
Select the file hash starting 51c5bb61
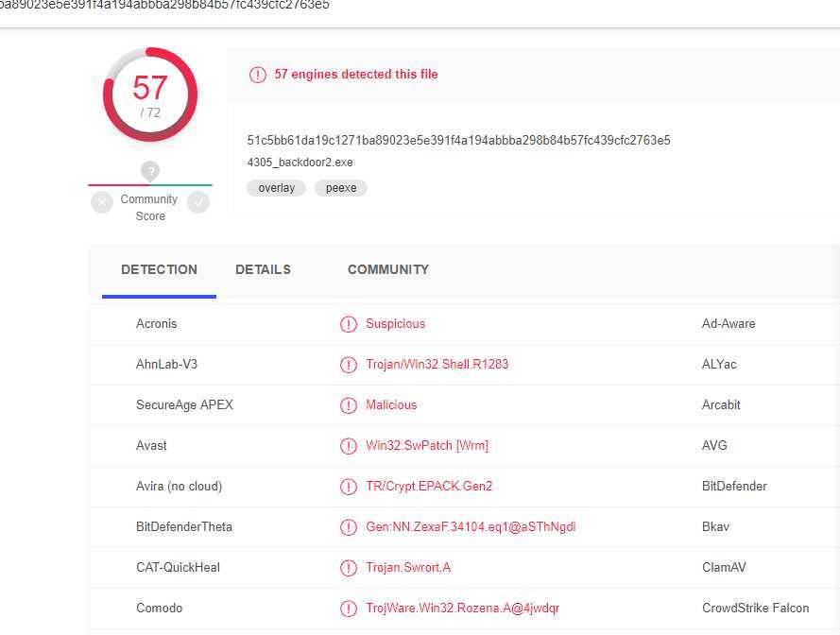[458, 141]
